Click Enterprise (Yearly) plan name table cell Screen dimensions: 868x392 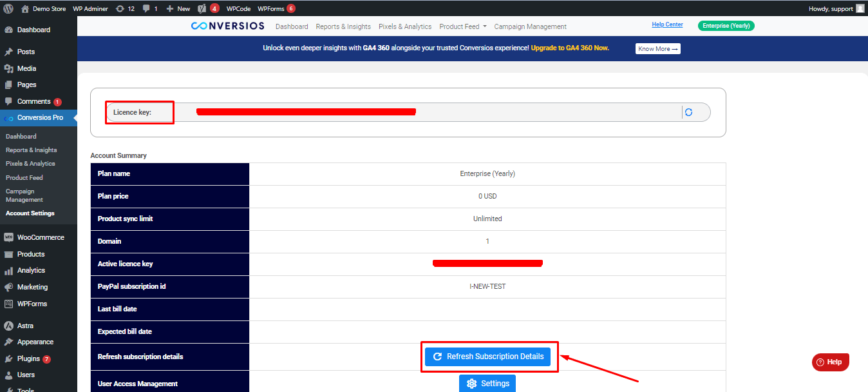(x=487, y=173)
